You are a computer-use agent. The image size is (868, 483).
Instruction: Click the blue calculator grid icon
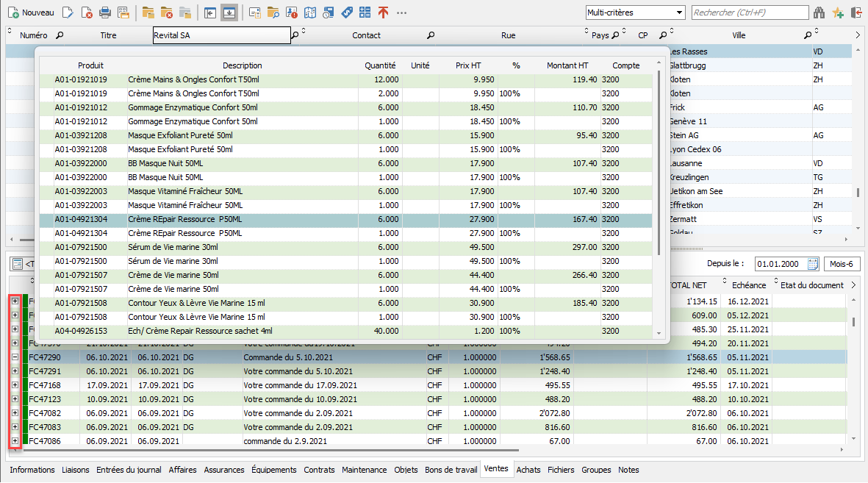[x=365, y=12]
